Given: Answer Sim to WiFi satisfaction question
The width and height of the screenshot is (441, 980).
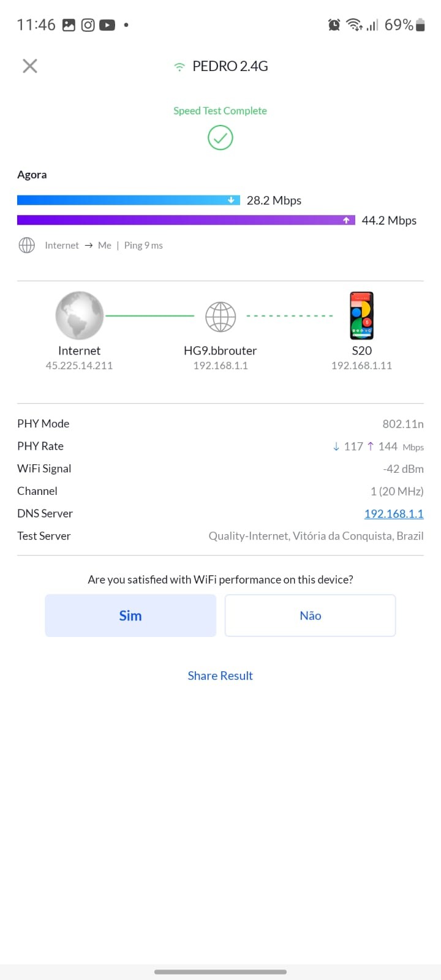Looking at the screenshot, I should click(x=130, y=616).
